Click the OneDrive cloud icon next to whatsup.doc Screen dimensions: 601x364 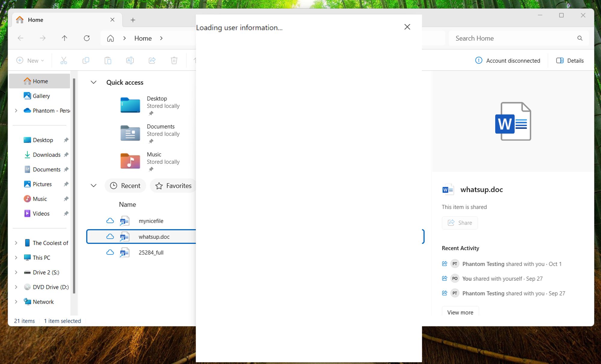tap(110, 236)
